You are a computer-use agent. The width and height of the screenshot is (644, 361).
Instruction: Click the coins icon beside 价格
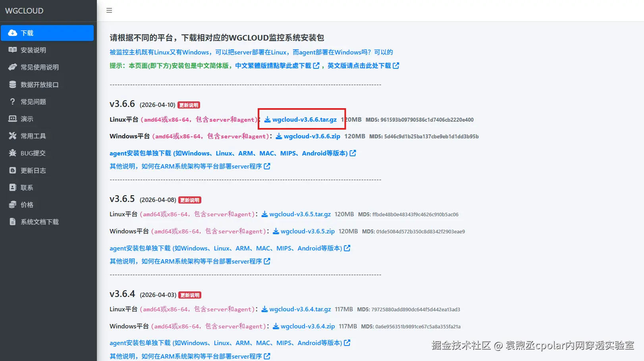click(13, 204)
